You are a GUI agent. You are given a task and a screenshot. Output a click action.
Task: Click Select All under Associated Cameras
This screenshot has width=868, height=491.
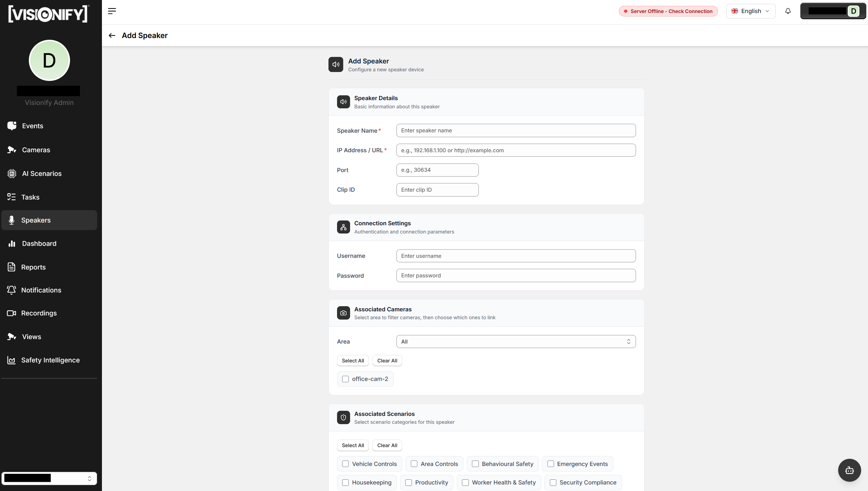(x=353, y=361)
